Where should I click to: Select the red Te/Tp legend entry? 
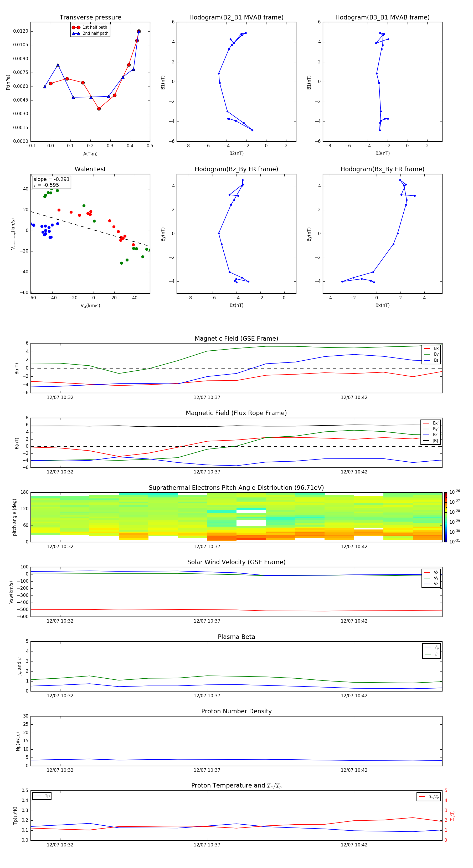point(429,796)
